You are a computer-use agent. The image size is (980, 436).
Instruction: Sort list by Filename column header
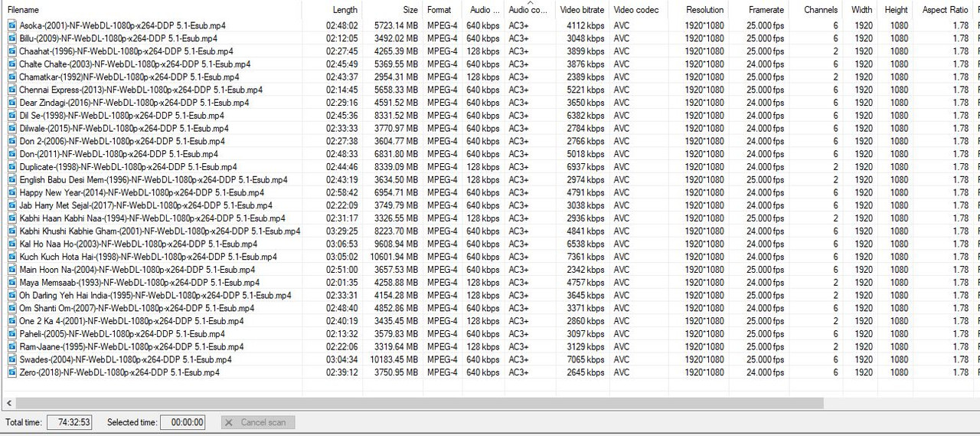coord(152,10)
